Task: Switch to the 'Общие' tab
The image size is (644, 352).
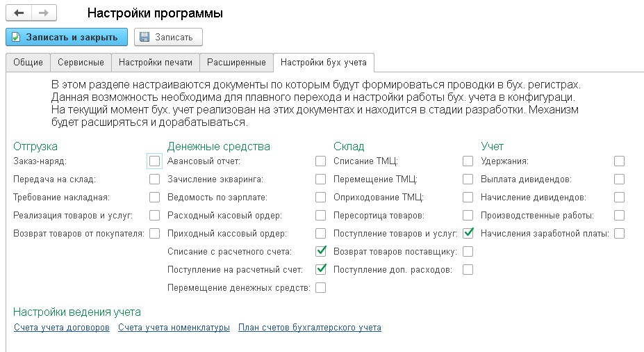Action: (28, 63)
